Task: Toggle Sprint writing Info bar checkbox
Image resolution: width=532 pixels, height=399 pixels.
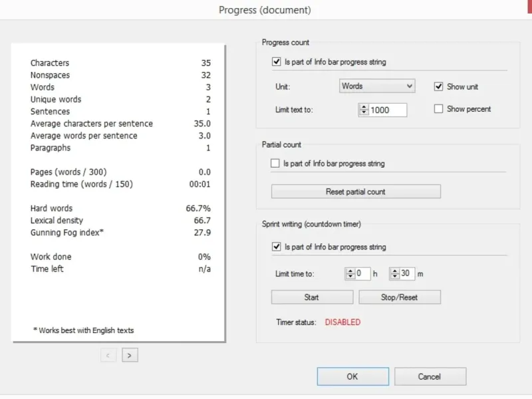Action: pyautogui.click(x=277, y=247)
